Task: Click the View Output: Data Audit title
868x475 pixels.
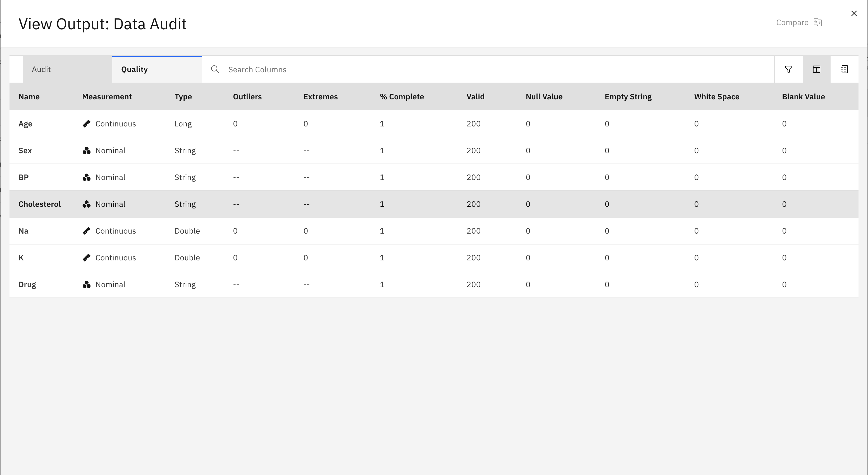Action: point(102,24)
